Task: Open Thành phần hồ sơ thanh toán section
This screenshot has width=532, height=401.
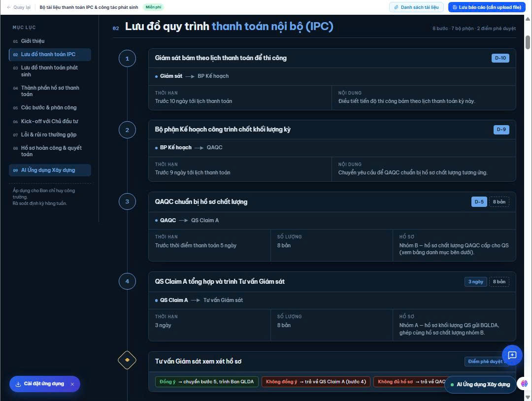Action: tap(50, 91)
